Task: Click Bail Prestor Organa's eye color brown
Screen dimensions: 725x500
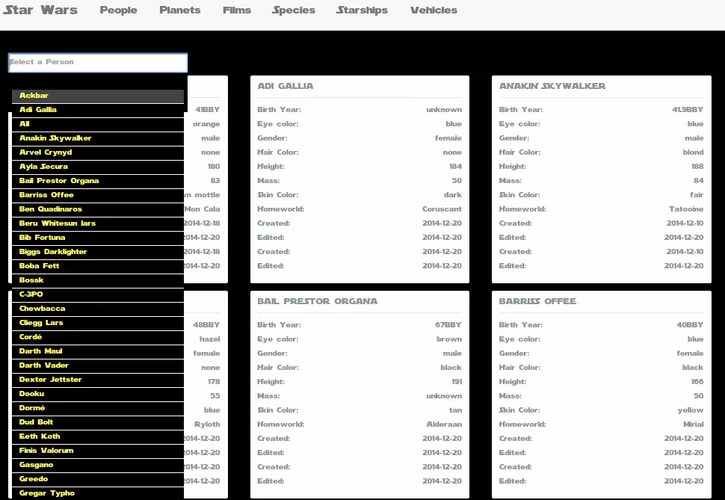Action: [449, 339]
